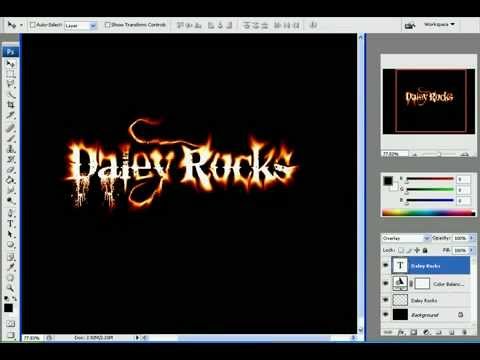This screenshot has height=360, width=480.
Task: Click the canvas vertical scrollbar down arrow
Action: pos(360,330)
